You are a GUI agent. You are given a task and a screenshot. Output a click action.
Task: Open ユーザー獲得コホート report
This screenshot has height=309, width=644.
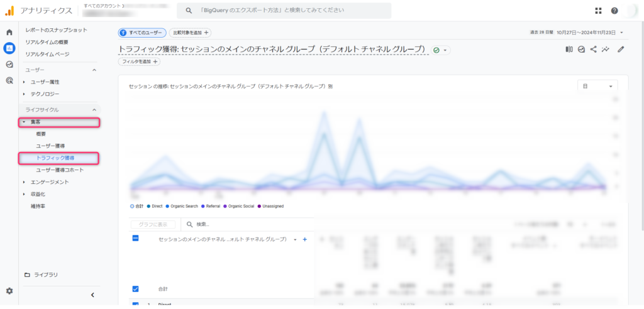pyautogui.click(x=60, y=170)
